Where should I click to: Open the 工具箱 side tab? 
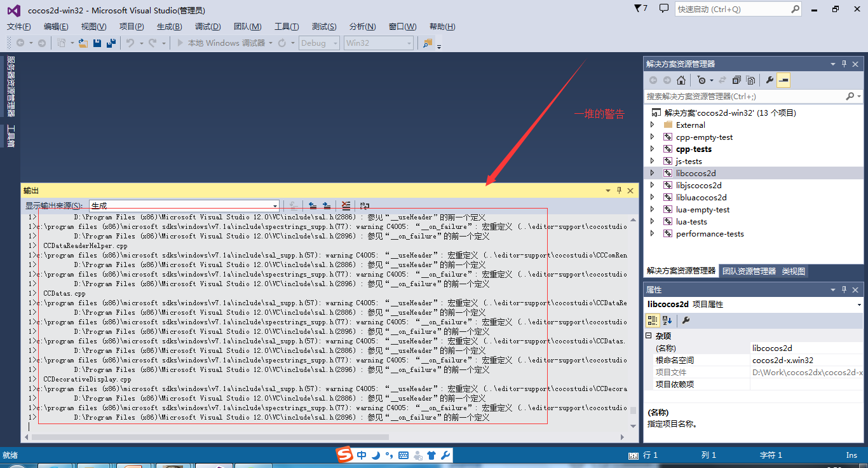[x=11, y=135]
